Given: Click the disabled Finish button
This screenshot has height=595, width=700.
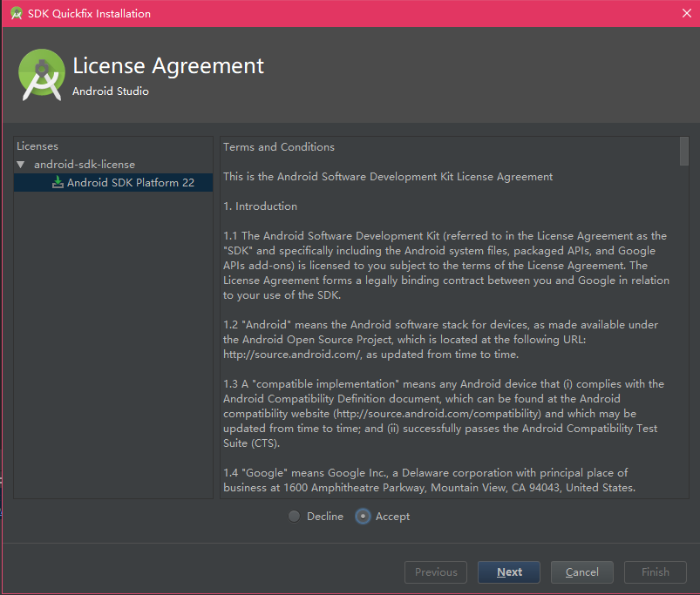Looking at the screenshot, I should [x=655, y=572].
